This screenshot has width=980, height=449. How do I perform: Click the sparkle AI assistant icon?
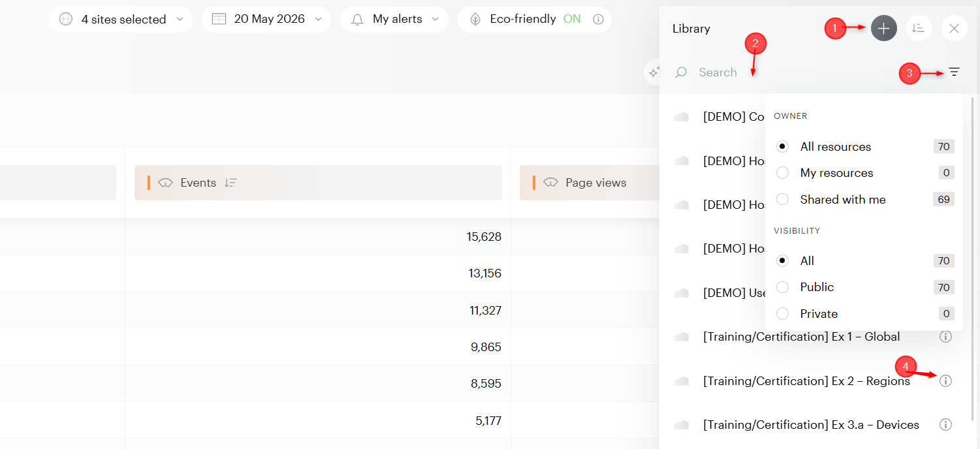653,72
